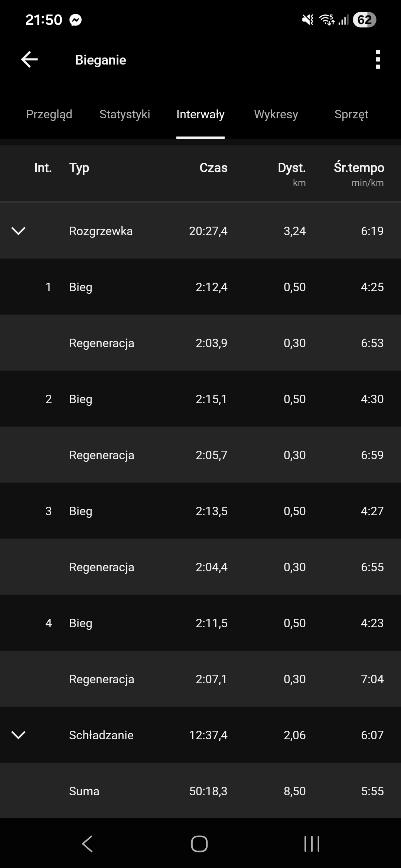Tap the Czas column header
The height and width of the screenshot is (868, 401).
213,168
